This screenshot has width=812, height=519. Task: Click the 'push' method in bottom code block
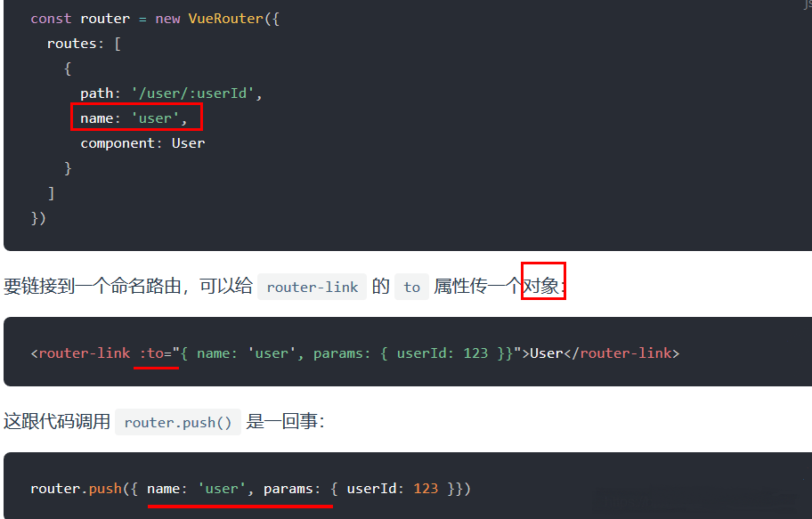click(105, 489)
